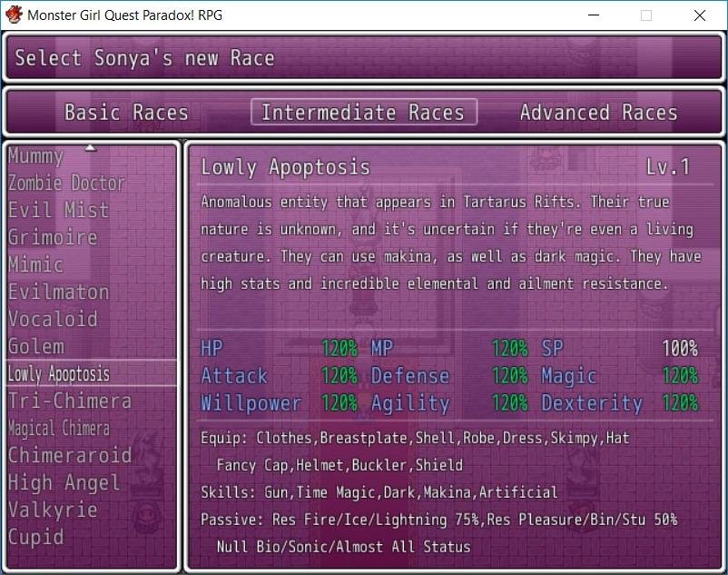Confirm the highlighted Lowly Apoptosis race
The width and height of the screenshot is (728, 575).
coord(92,373)
